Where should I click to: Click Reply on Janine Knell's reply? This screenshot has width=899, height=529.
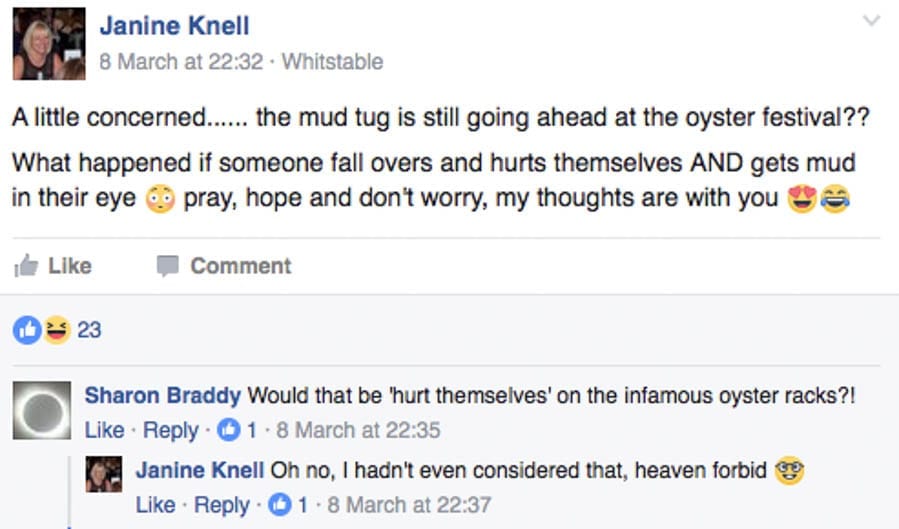(221, 505)
